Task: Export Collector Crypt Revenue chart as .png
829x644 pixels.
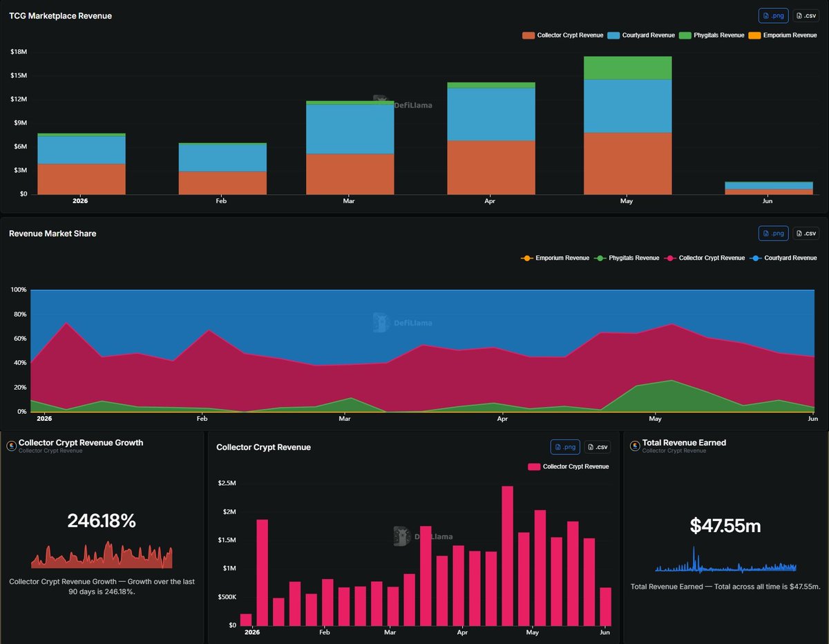Action: (x=565, y=447)
